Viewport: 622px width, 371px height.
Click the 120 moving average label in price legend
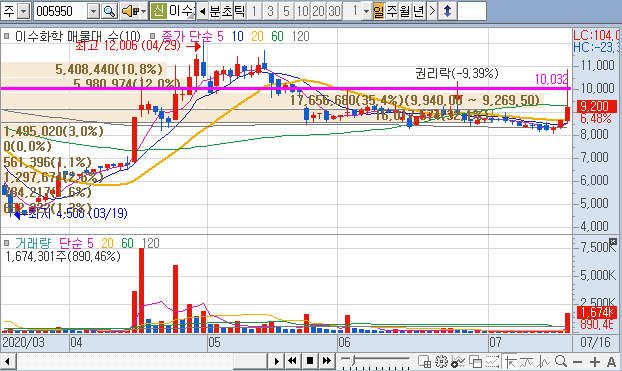point(300,37)
